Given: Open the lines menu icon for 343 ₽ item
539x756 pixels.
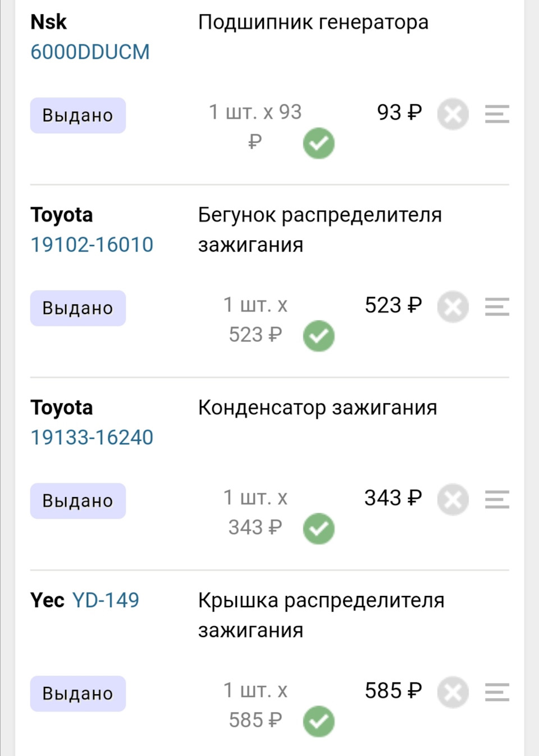Looking at the screenshot, I should [x=497, y=499].
